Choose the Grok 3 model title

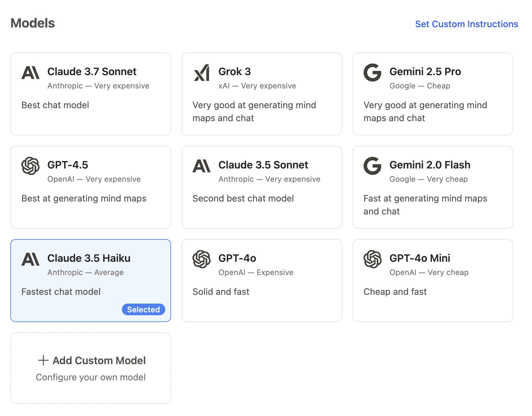(235, 72)
